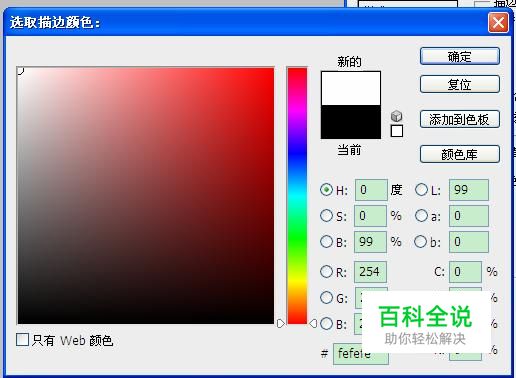
Task: Click the left hue slider arrow handle
Action: tap(281, 323)
